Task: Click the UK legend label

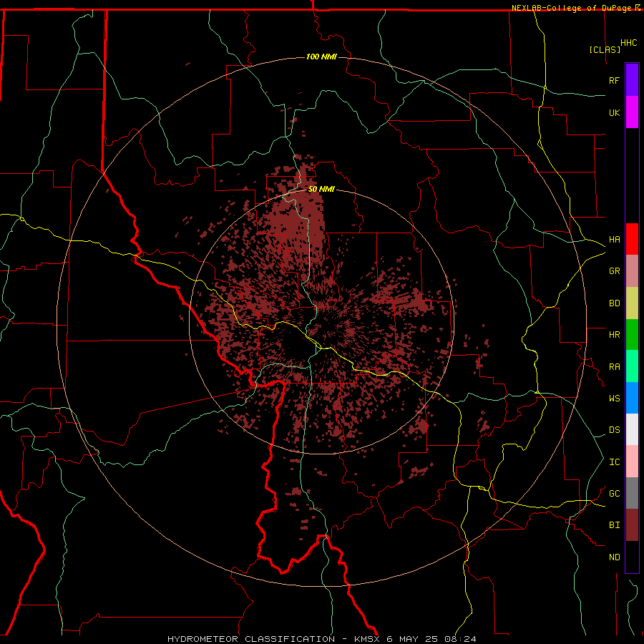Action: (x=614, y=112)
